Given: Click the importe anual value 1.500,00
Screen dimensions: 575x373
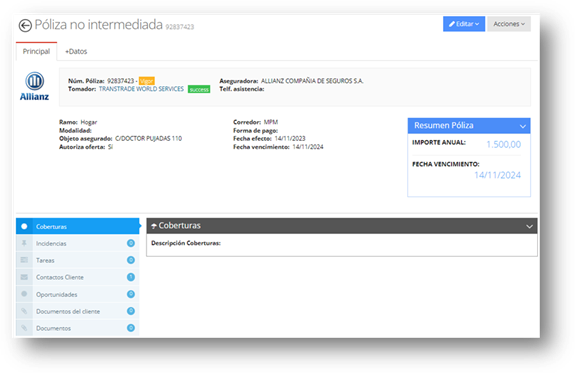Looking at the screenshot, I should tap(503, 145).
